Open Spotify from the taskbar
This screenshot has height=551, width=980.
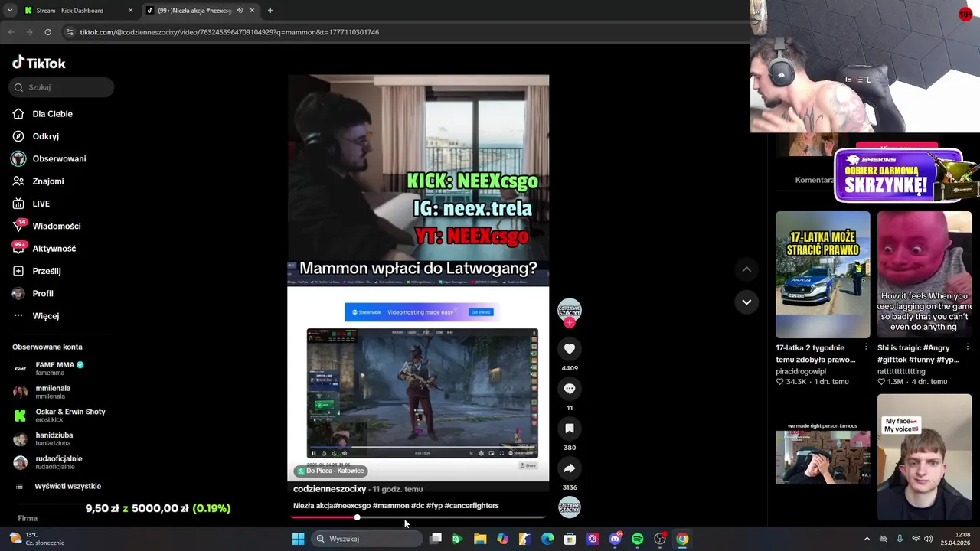637,539
